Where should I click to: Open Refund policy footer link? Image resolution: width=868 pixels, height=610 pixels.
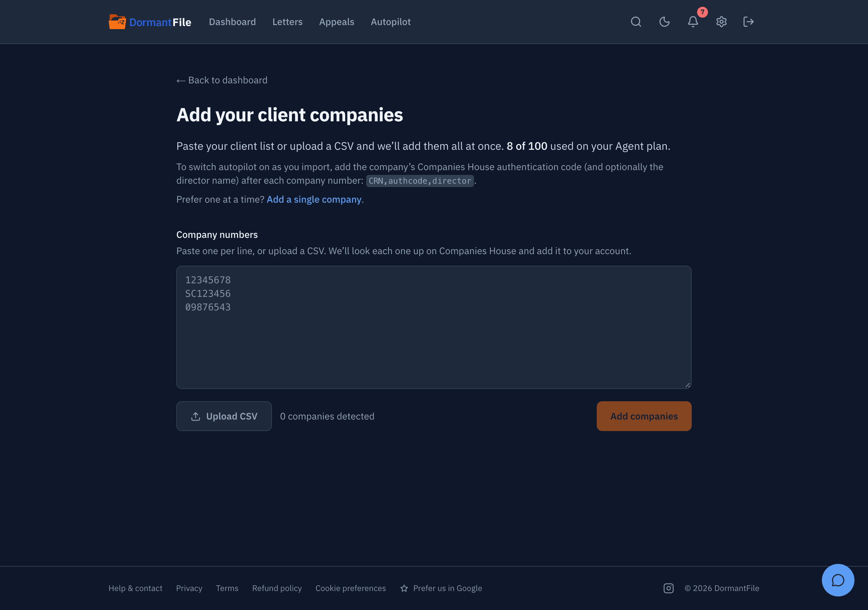click(x=277, y=588)
